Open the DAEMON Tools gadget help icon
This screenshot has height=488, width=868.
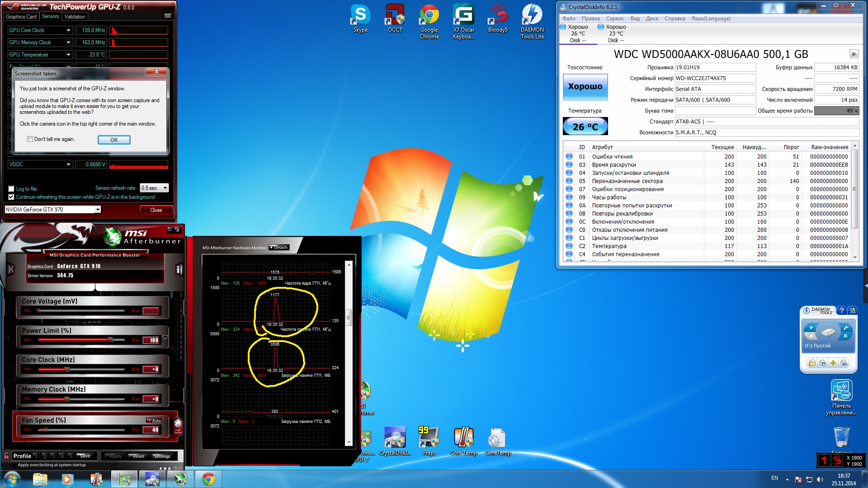tap(841, 310)
